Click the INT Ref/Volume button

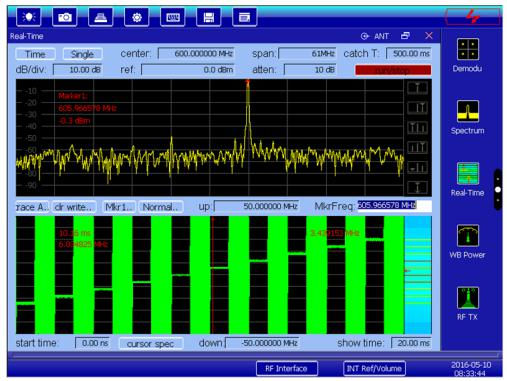[374, 368]
